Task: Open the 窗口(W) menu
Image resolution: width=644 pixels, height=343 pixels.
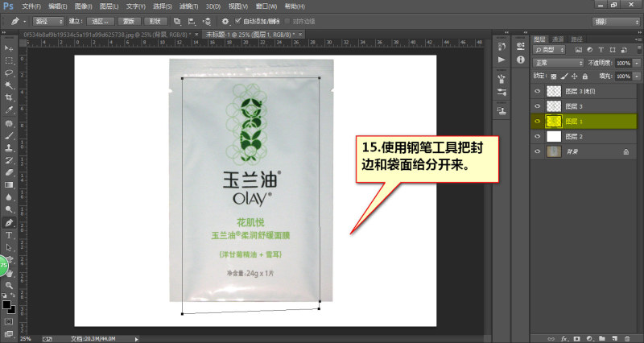Action: [266, 6]
